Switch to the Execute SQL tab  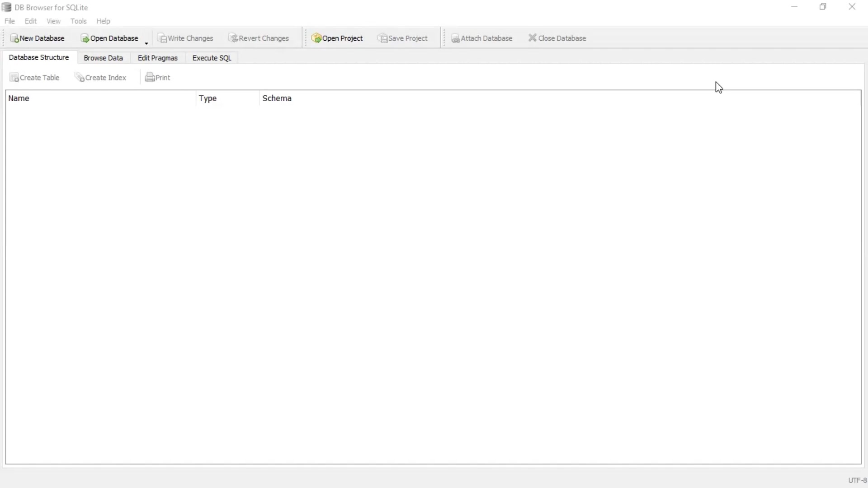pos(211,58)
